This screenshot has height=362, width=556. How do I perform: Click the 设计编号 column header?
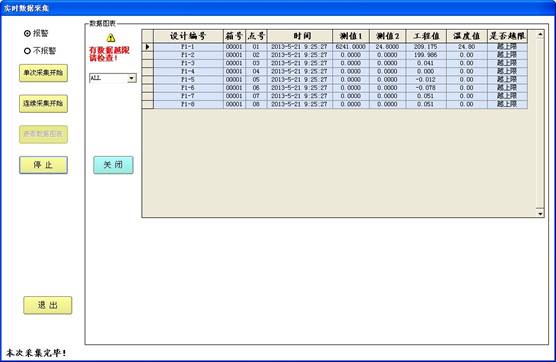188,36
